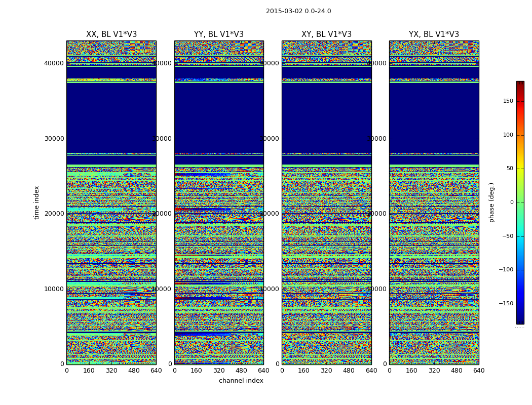Click x-axis tick "480" under XY plot
This screenshot has height=405, width=532.
tap(349, 371)
